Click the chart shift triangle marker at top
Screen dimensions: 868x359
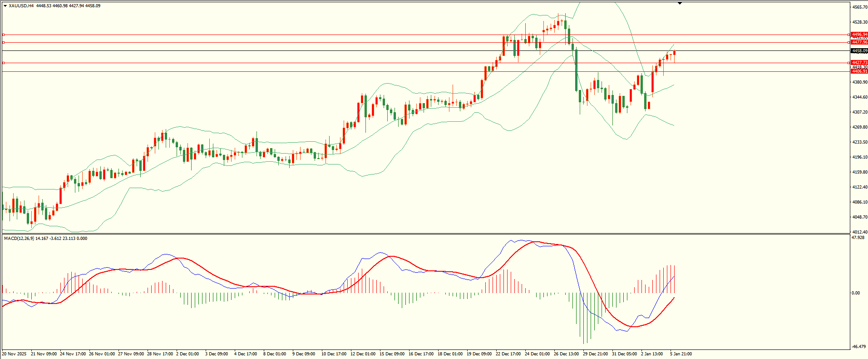[680, 4]
